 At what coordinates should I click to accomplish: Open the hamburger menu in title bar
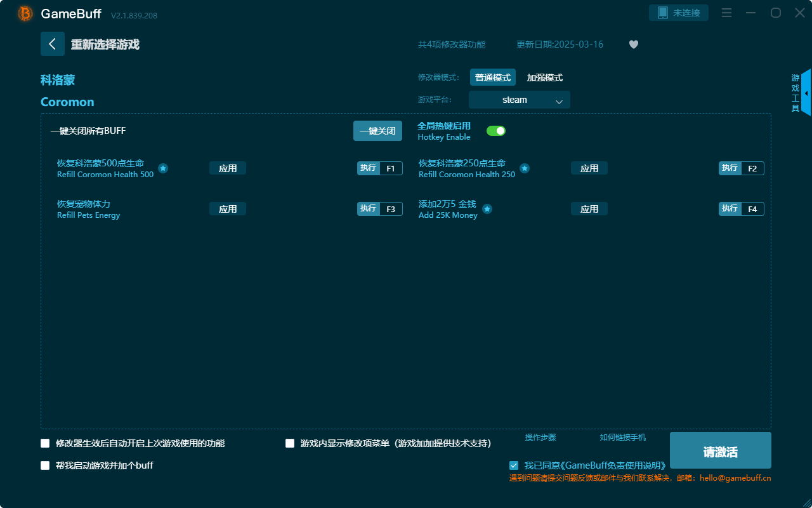pos(726,13)
